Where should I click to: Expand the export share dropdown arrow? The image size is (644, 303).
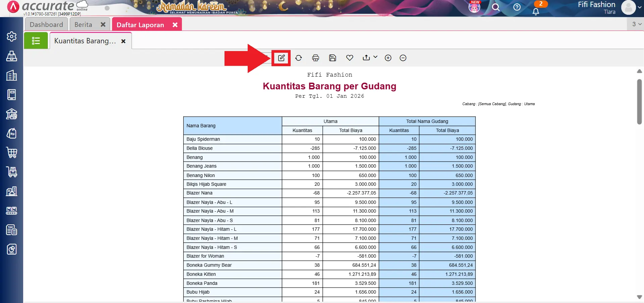[x=375, y=57]
